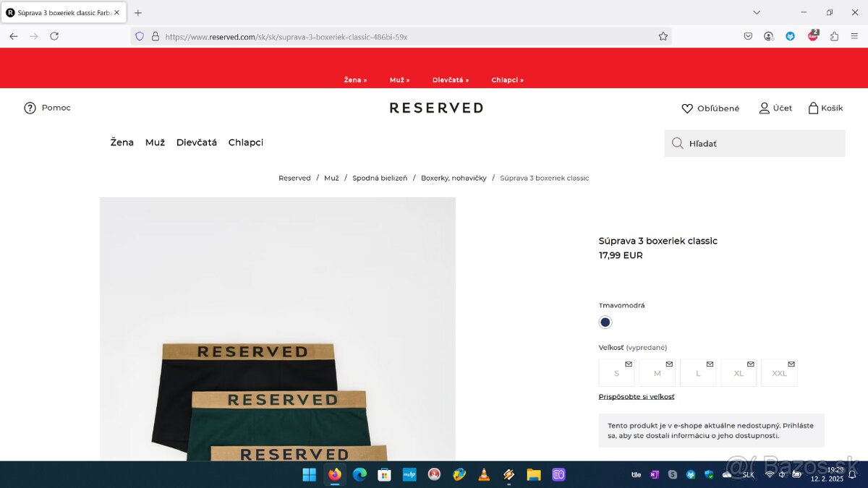Select size S option
868x488 pixels.
point(616,373)
